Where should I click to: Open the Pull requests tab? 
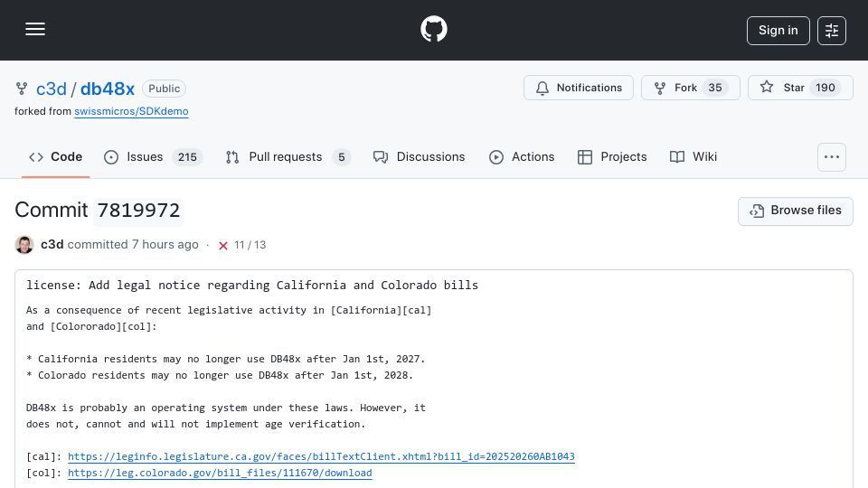click(x=288, y=157)
